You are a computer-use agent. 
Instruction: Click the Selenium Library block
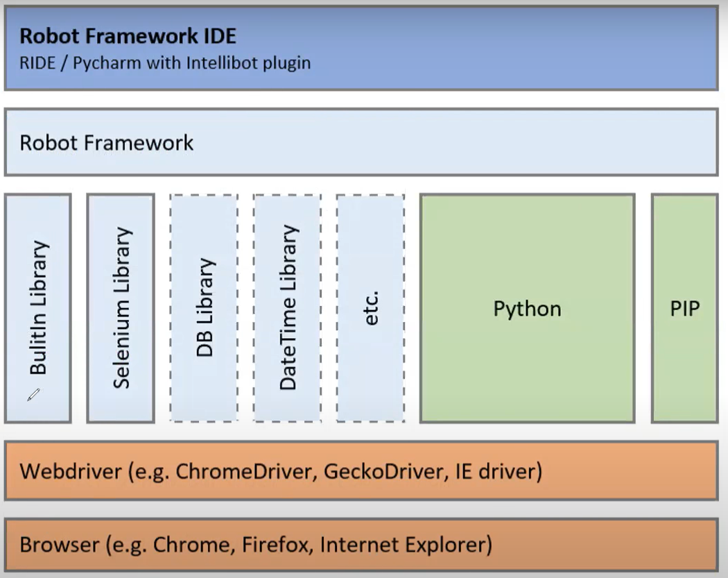tap(121, 308)
